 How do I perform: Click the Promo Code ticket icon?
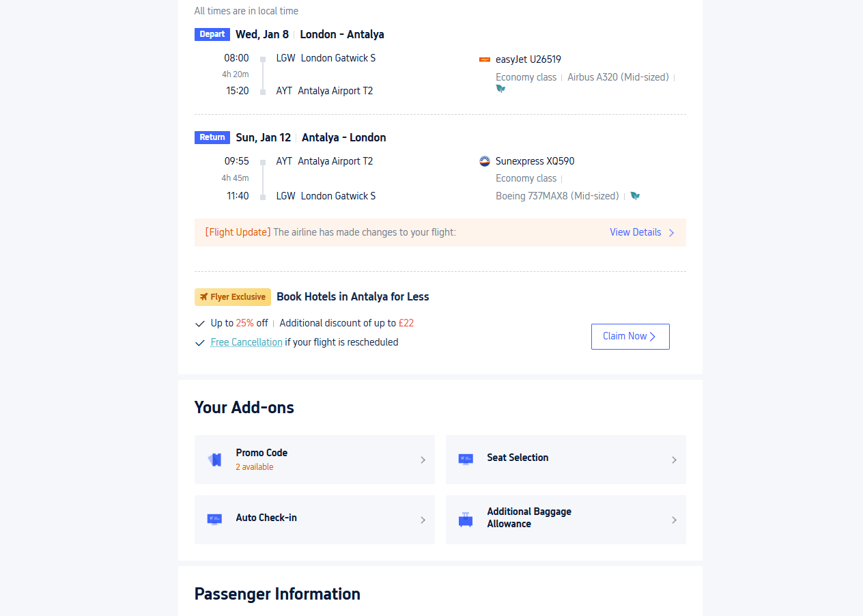pyautogui.click(x=216, y=460)
